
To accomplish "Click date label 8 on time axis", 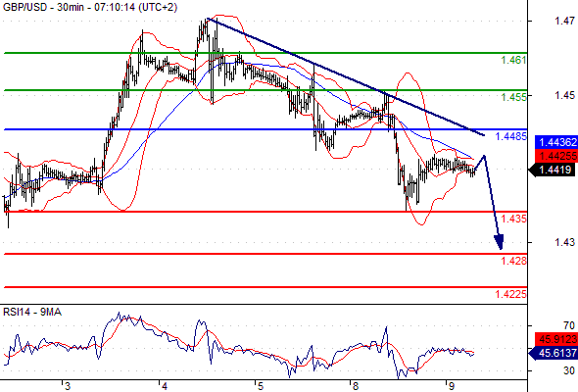I will pyautogui.click(x=355, y=386).
